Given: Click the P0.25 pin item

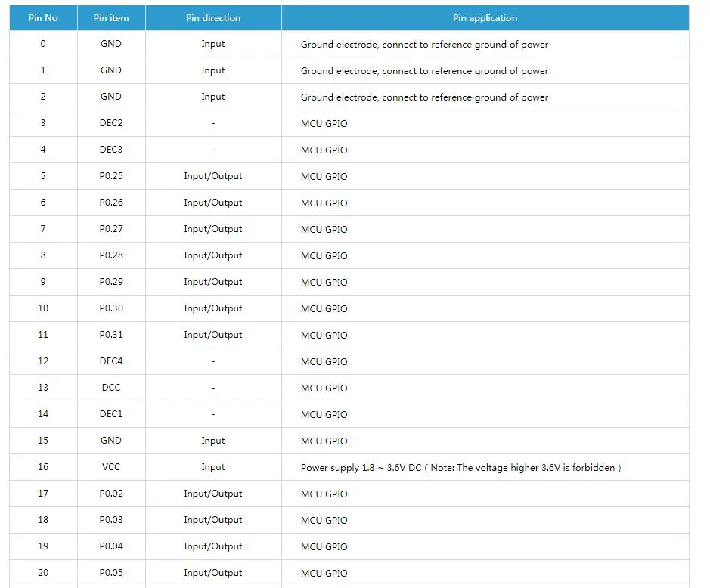Looking at the screenshot, I should coord(111,176).
